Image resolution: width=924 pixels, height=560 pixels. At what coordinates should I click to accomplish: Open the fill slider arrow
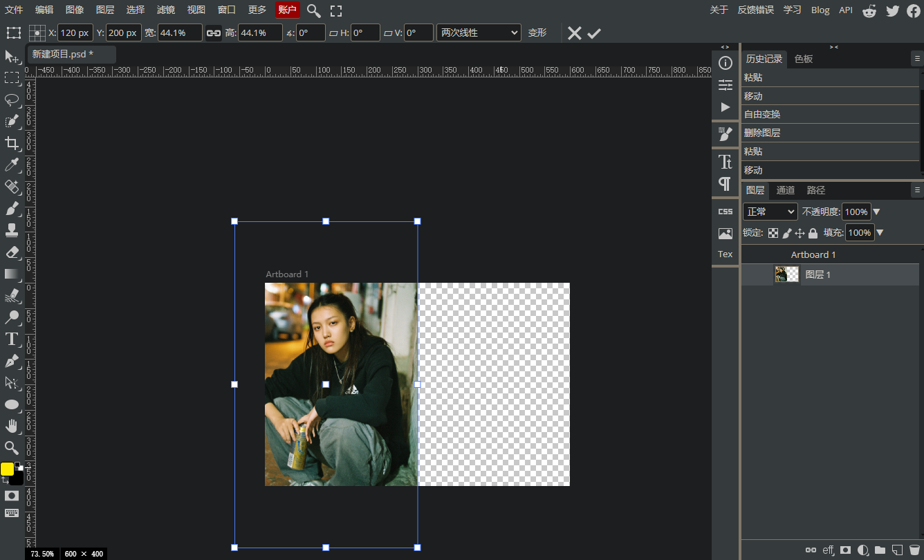[x=880, y=233]
